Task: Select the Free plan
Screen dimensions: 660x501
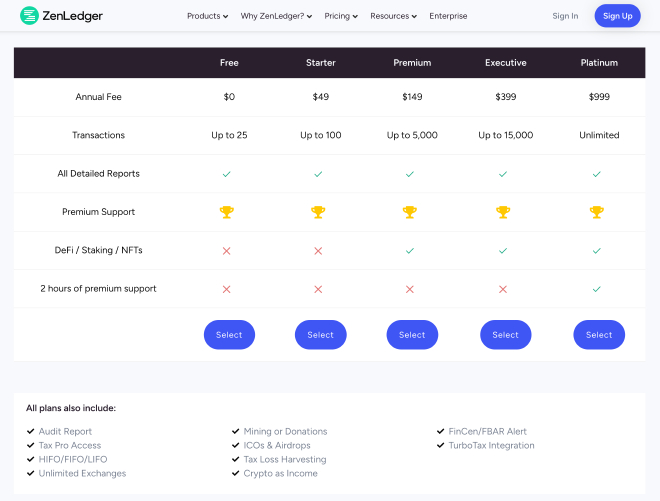Action: (x=229, y=335)
